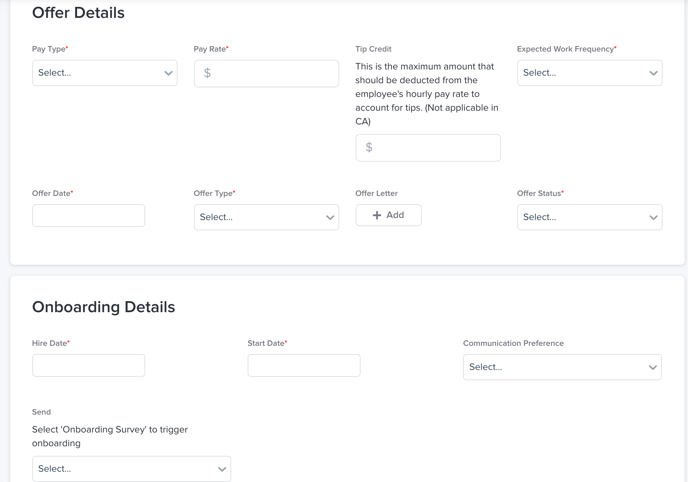Click the Offer Date field

88,216
